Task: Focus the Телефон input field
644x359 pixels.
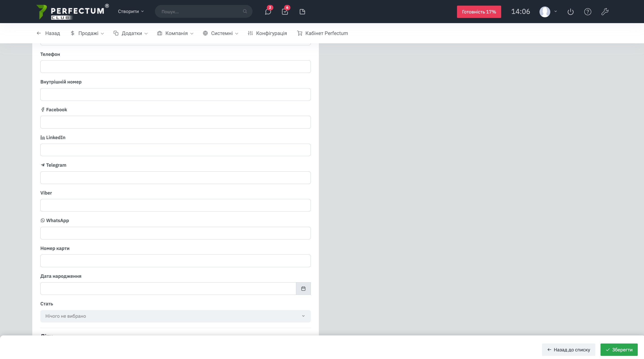Action: pos(175,67)
